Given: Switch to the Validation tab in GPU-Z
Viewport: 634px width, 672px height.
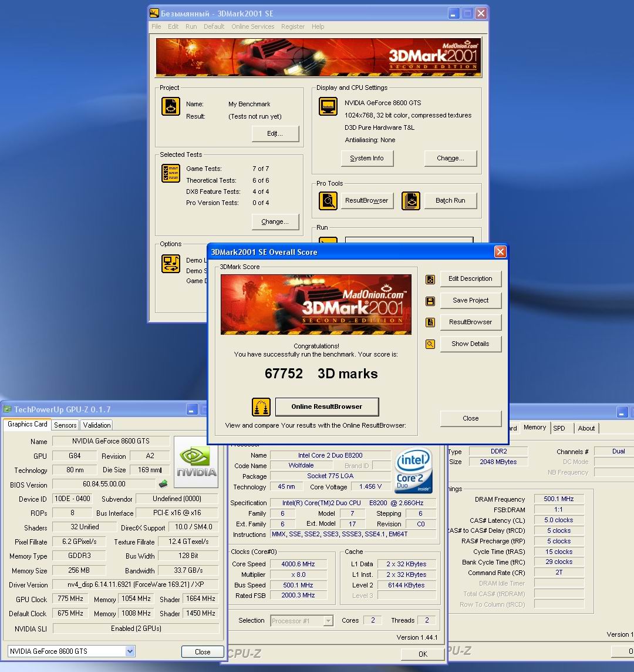Looking at the screenshot, I should click(x=97, y=425).
